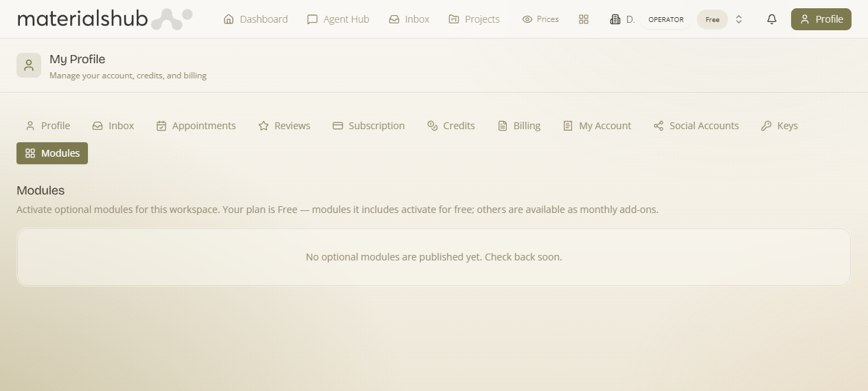
Task: Open notifications bell
Action: (x=772, y=19)
